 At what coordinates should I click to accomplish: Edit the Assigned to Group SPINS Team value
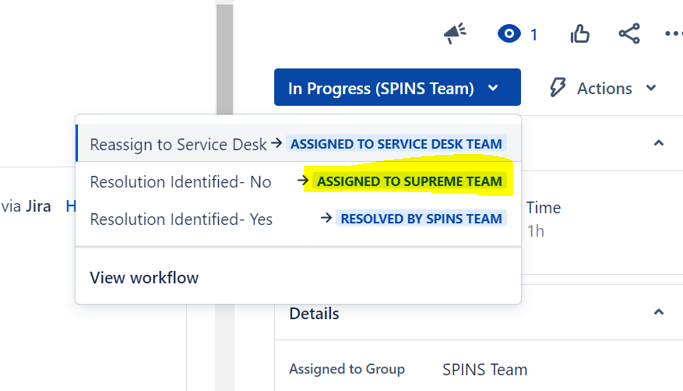click(485, 370)
